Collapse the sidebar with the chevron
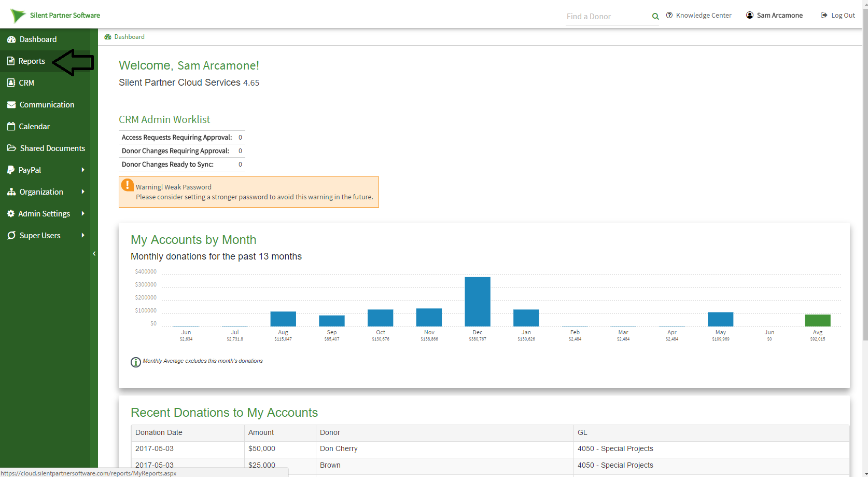 [94, 254]
